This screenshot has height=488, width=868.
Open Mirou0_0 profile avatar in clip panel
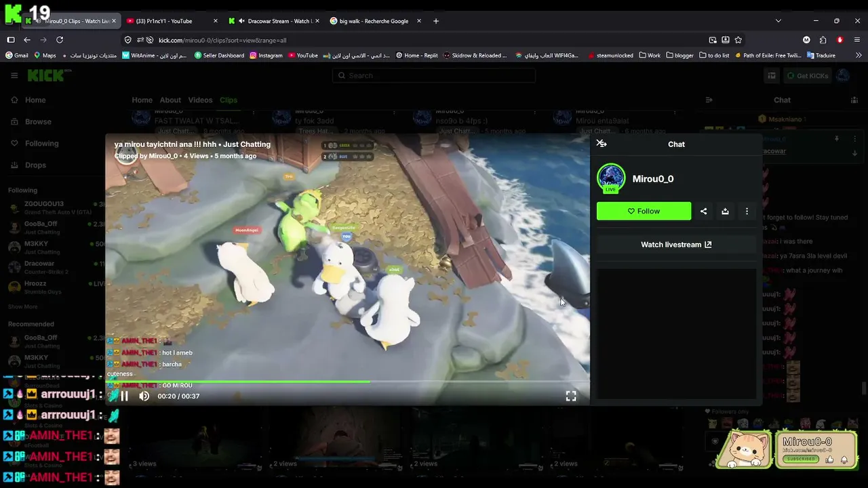(611, 178)
